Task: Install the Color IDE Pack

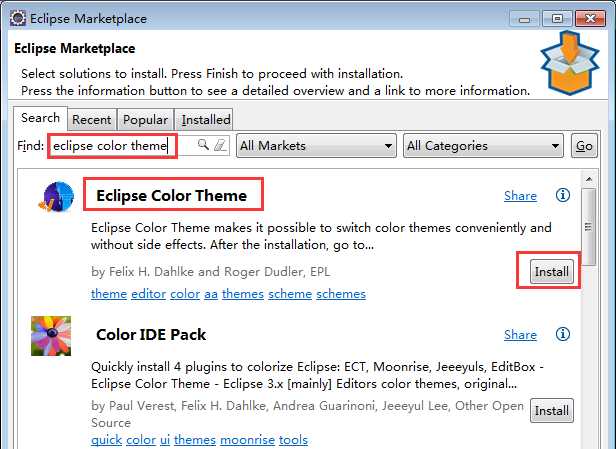Action: [552, 411]
